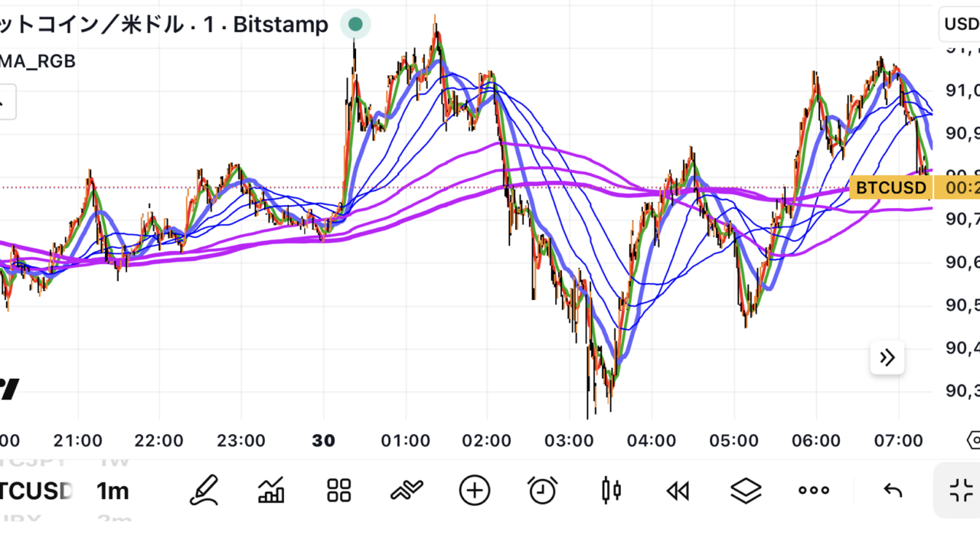Open the four-squares layout grid icon
980x551 pixels.
tap(338, 491)
